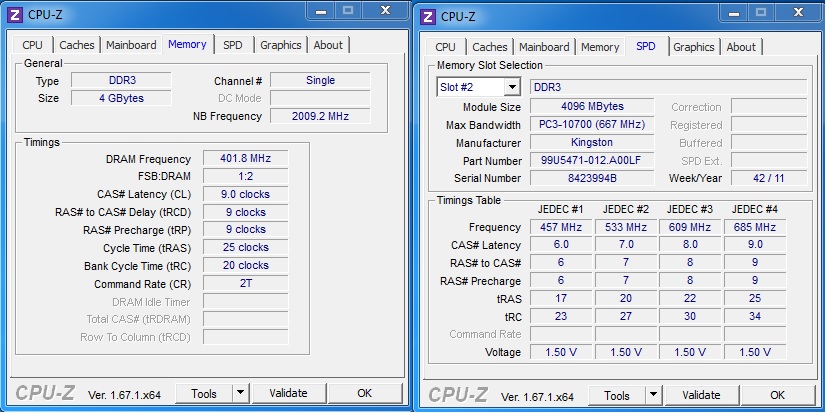Click the NB Frequency value 2009.2 MHz
The width and height of the screenshot is (828, 413).
coord(320,116)
